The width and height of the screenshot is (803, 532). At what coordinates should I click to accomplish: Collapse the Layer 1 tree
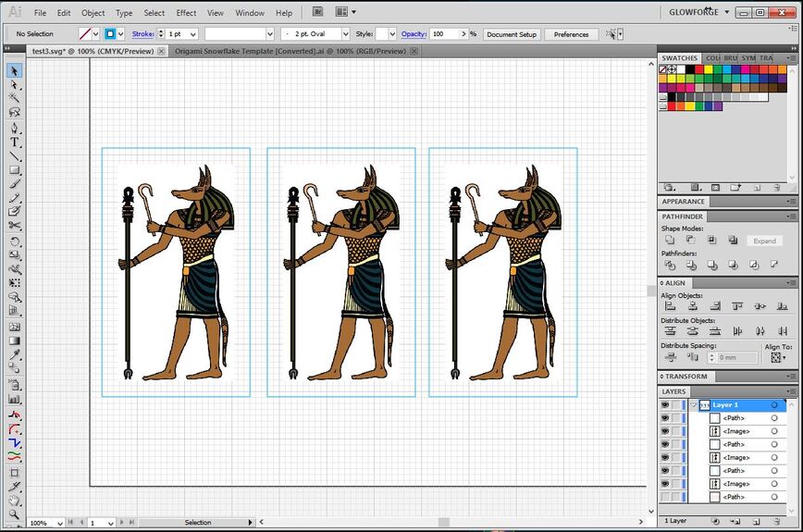(x=693, y=405)
